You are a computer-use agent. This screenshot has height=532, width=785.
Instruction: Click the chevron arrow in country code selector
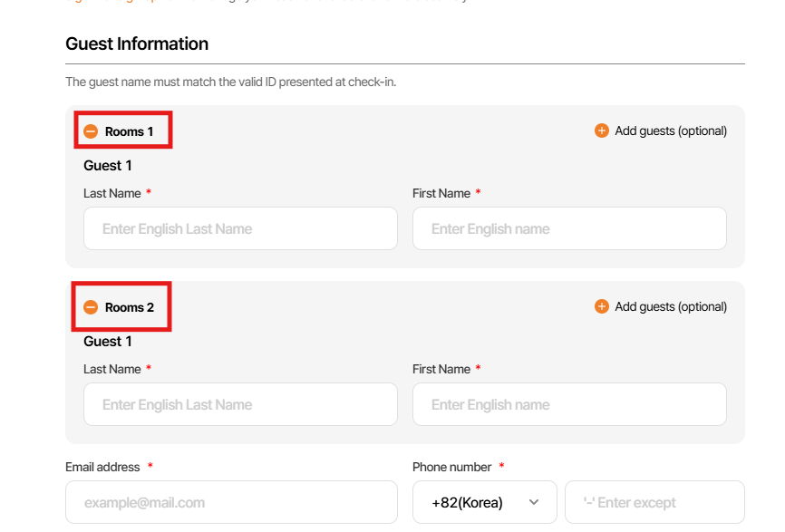[x=534, y=502]
